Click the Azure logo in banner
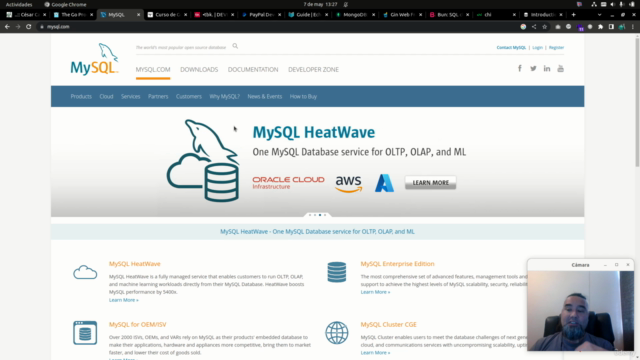640x360 pixels. (384, 183)
